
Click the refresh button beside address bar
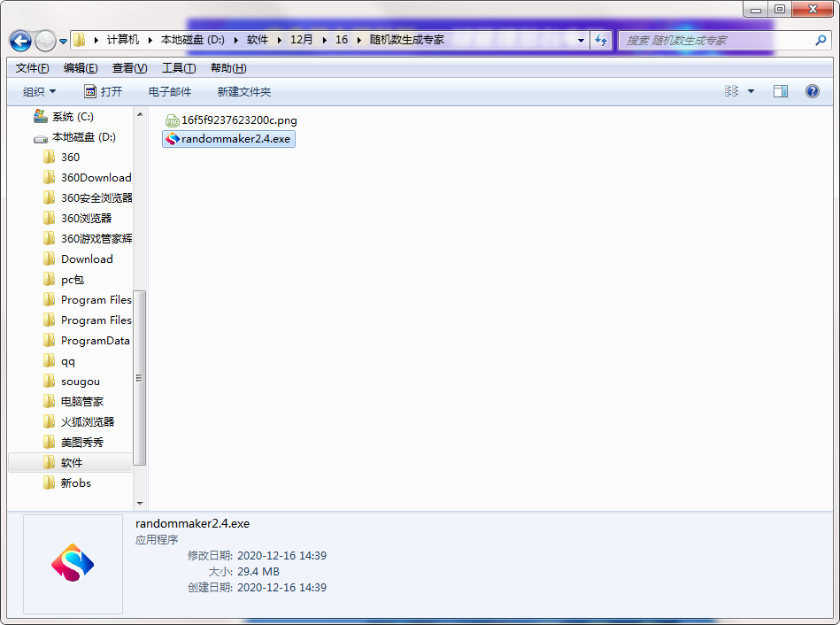(601, 40)
